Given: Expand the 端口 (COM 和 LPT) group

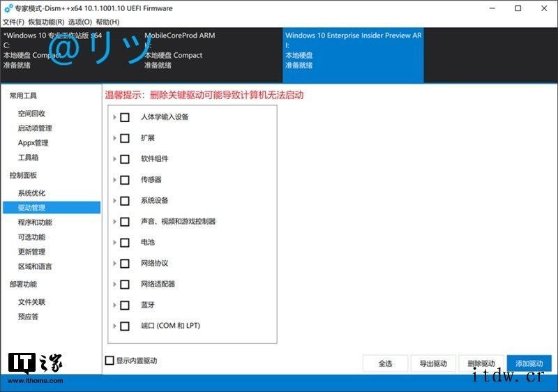Looking at the screenshot, I should click(114, 326).
